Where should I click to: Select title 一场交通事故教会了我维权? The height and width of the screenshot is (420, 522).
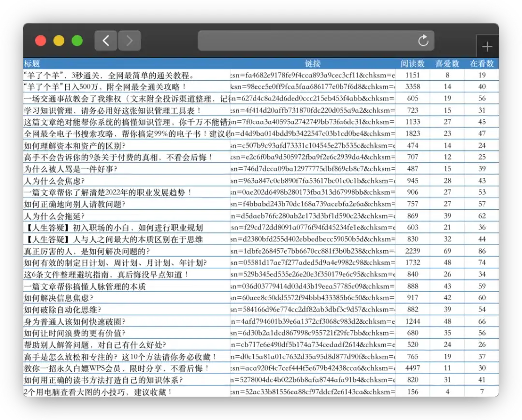pyautogui.click(x=127, y=99)
